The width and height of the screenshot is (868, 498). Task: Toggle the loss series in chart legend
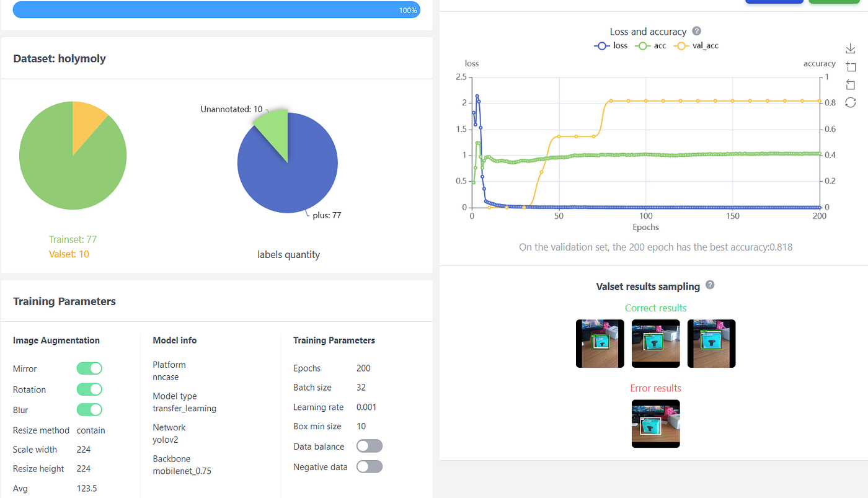[611, 45]
